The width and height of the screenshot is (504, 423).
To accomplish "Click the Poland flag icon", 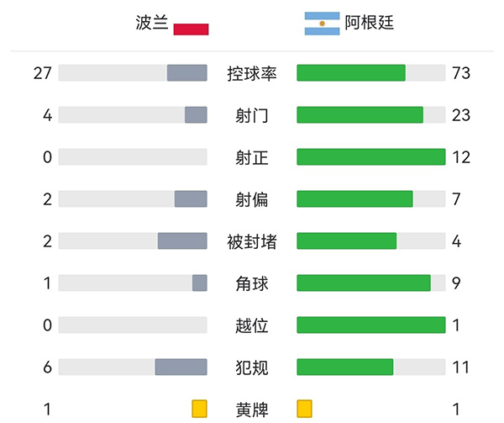I will (191, 29).
